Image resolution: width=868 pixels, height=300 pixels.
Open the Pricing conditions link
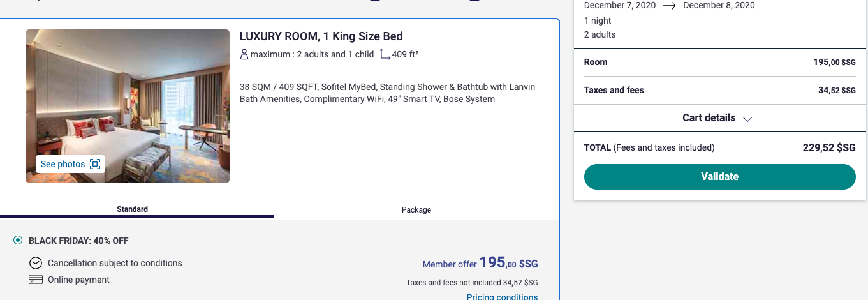[x=502, y=297]
